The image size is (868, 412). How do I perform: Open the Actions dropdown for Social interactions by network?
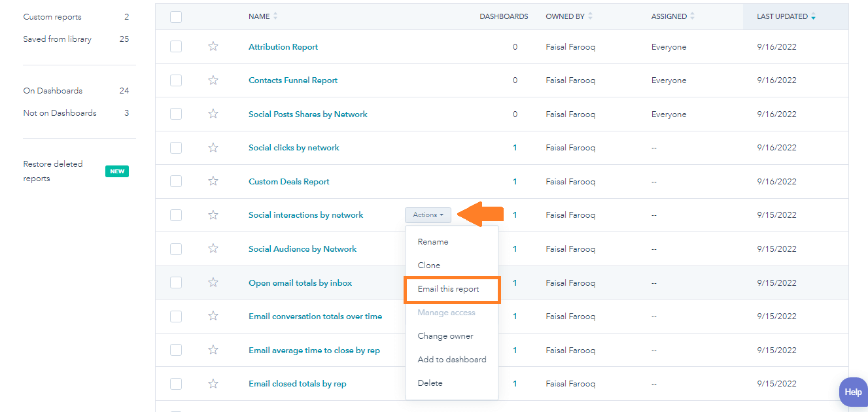pos(428,215)
